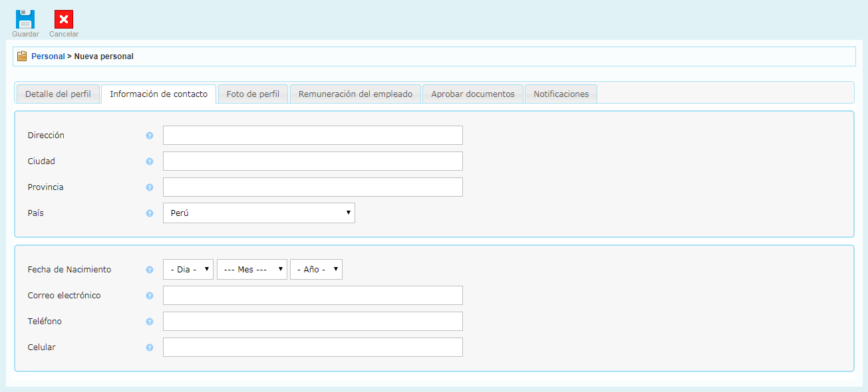Open the País dropdown showing Perú

tap(259, 213)
